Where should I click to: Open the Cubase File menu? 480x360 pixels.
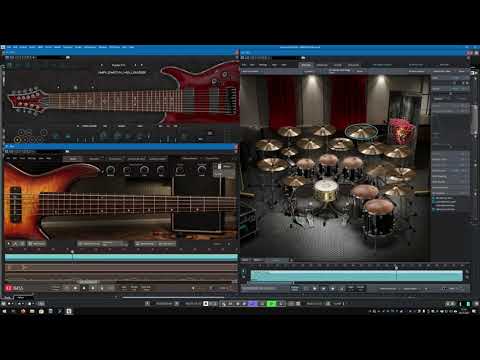pos(9,47)
